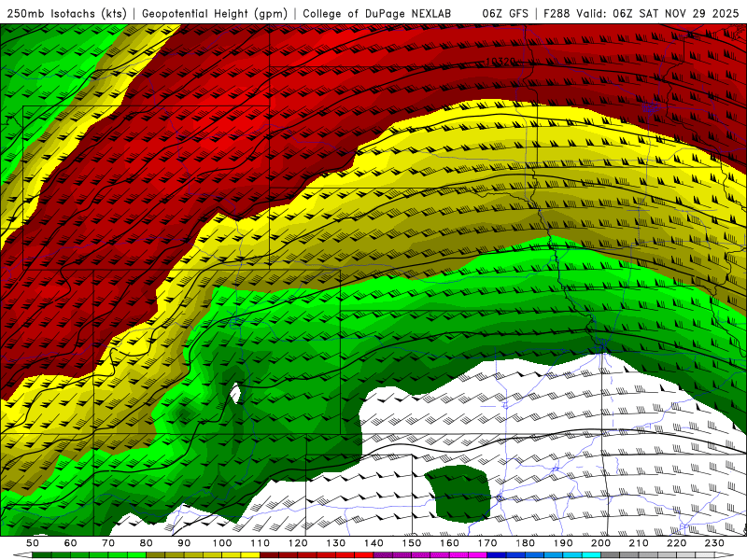Click the legend value '100'
The image size is (747, 560).
pyautogui.click(x=222, y=543)
